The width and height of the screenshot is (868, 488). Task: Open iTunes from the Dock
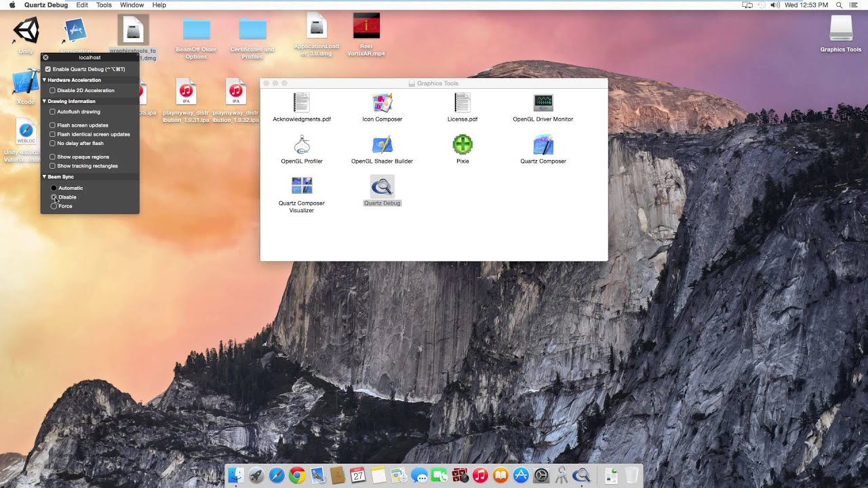[480, 475]
